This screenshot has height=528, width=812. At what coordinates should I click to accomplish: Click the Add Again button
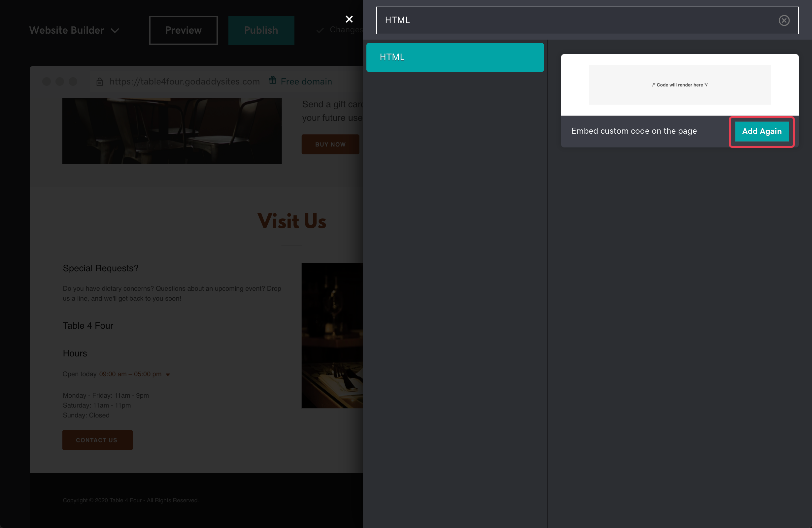pos(762,131)
